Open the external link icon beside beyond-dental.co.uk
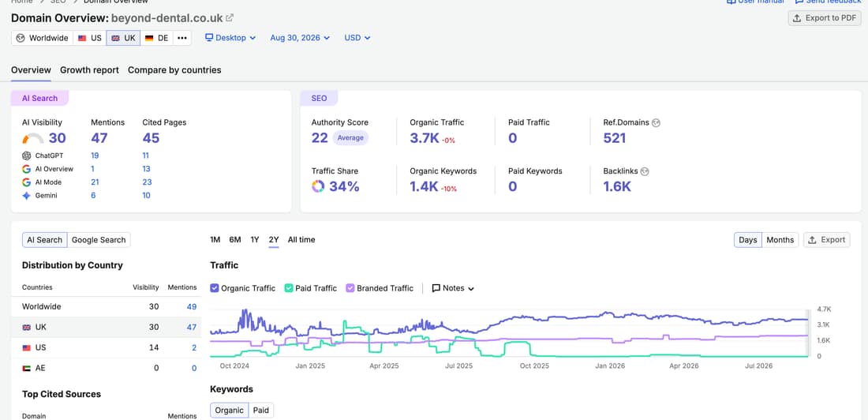This screenshot has width=868, height=420. pos(230,17)
